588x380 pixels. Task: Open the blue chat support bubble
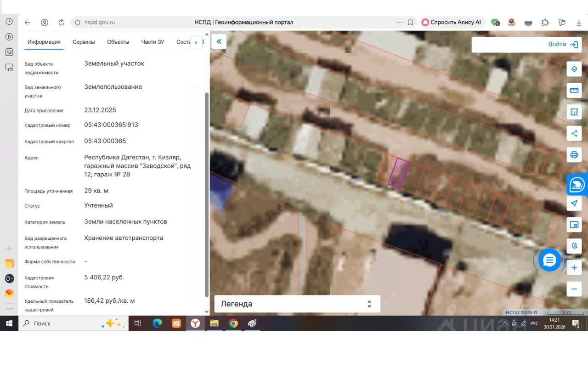pyautogui.click(x=549, y=260)
